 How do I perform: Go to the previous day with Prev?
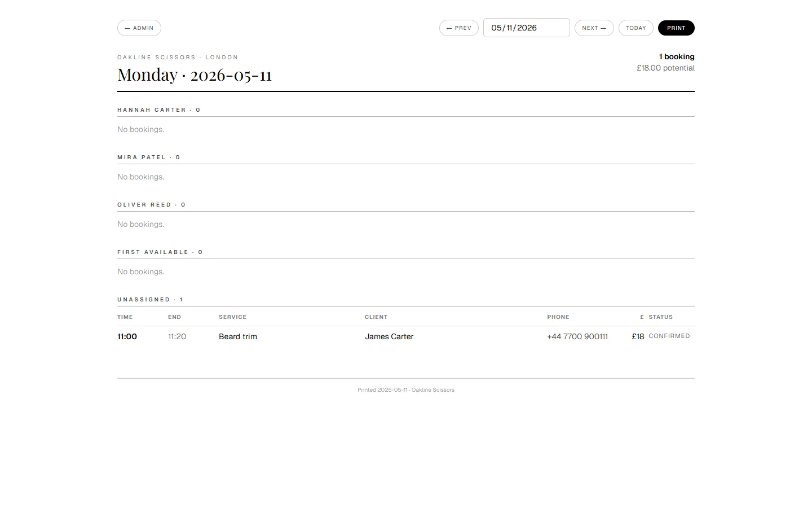[x=459, y=28]
